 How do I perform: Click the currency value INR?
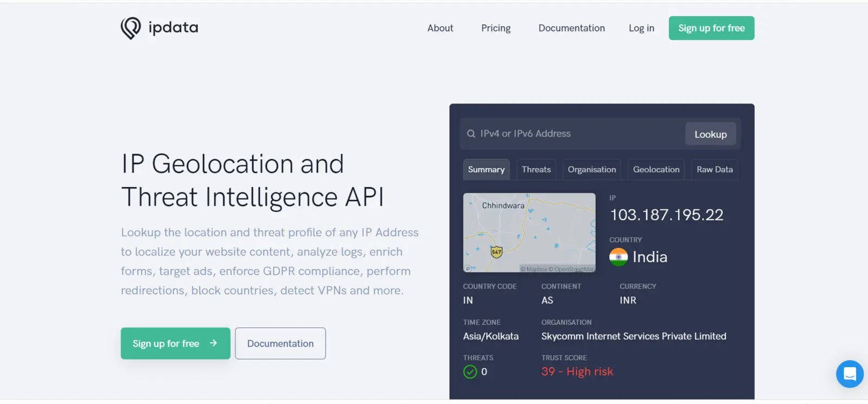628,300
